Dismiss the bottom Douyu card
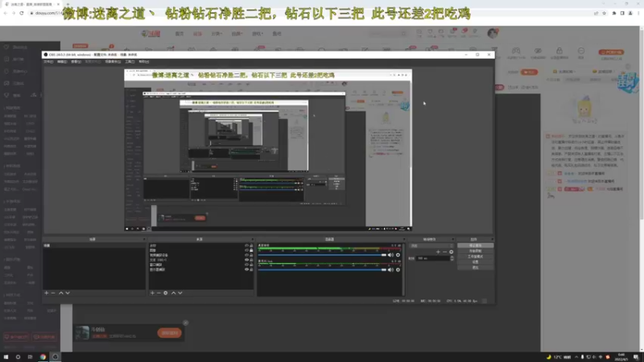 [x=186, y=323]
